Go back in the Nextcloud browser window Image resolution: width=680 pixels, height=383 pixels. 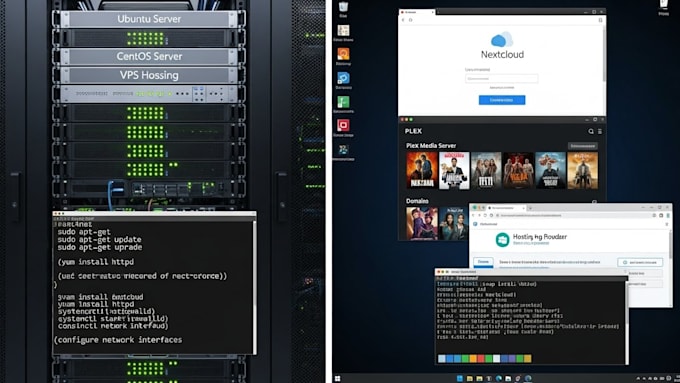403,20
